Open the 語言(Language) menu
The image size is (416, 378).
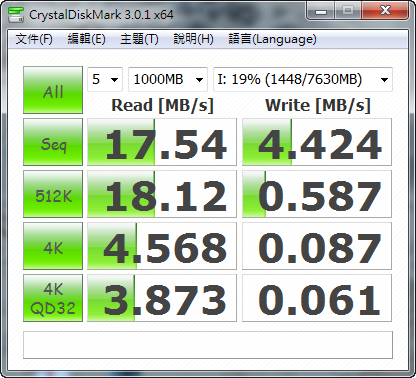click(x=272, y=39)
